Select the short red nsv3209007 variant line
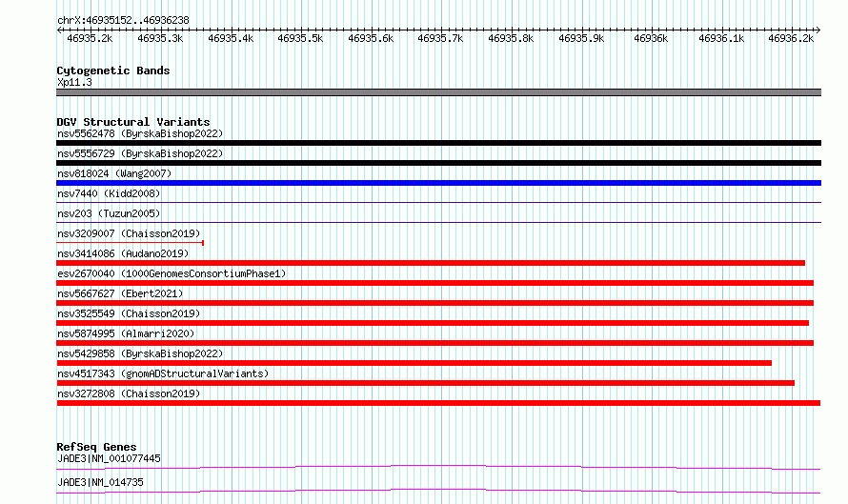The width and height of the screenshot is (848, 504). tap(130, 243)
